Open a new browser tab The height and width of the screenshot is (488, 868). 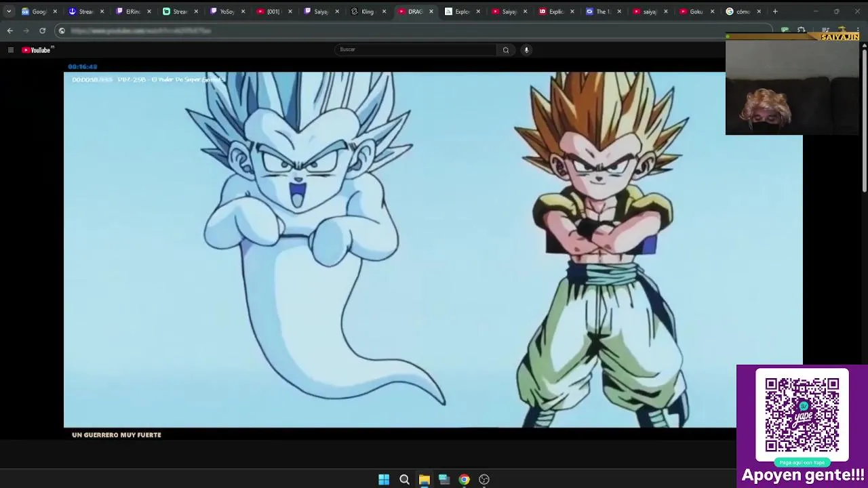pyautogui.click(x=775, y=12)
